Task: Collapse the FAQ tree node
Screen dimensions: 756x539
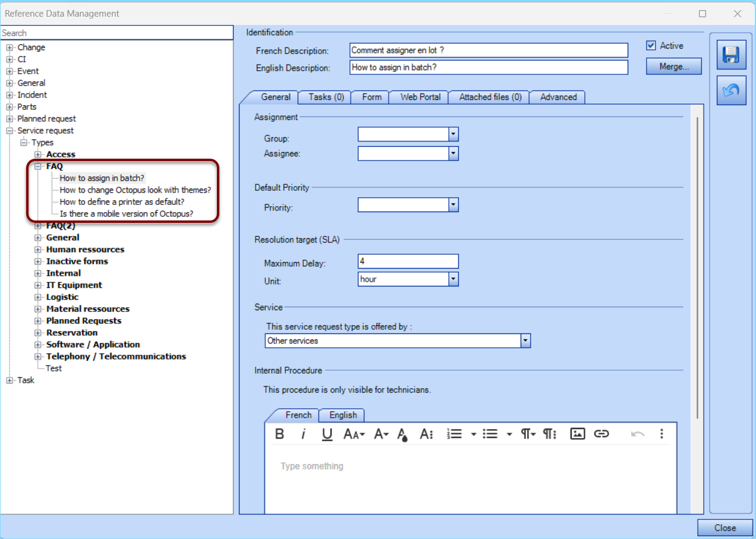Action: (37, 166)
